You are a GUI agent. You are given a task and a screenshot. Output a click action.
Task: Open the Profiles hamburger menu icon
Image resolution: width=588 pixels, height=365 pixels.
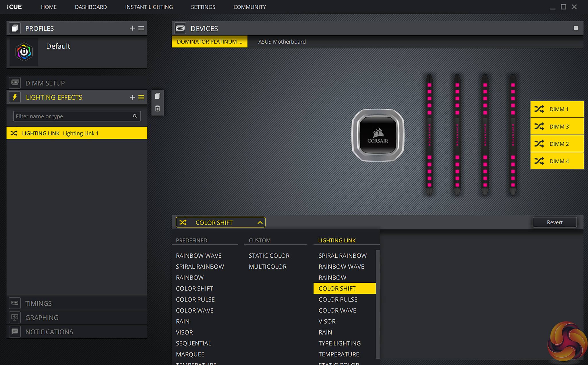click(141, 28)
